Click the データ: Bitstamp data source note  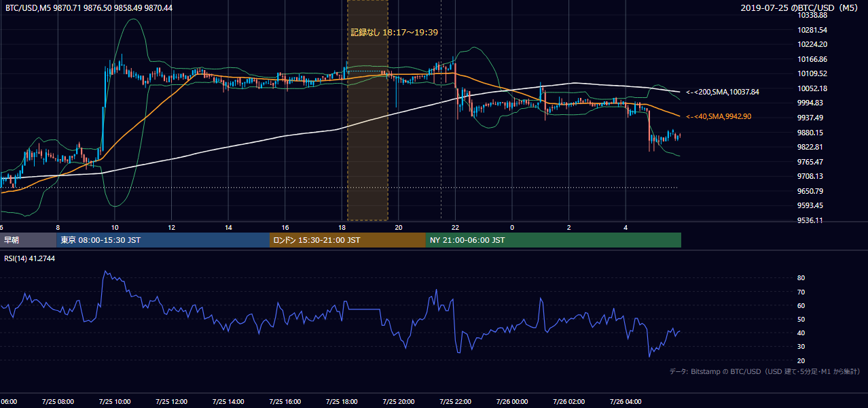765,371
